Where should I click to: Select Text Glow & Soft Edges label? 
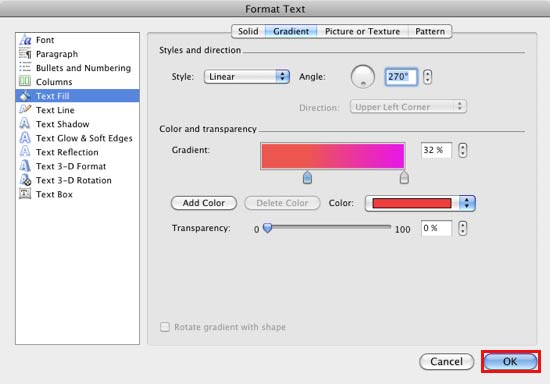(84, 138)
